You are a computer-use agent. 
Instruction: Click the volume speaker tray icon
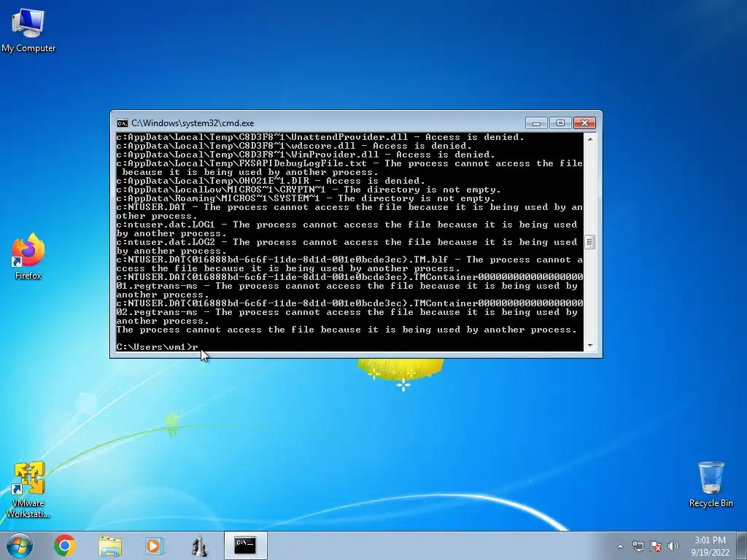point(673,546)
